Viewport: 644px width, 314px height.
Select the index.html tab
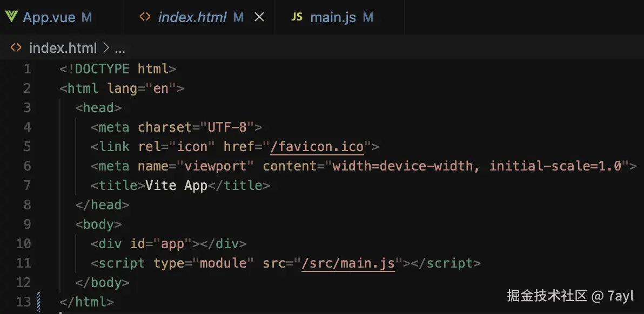(192, 17)
